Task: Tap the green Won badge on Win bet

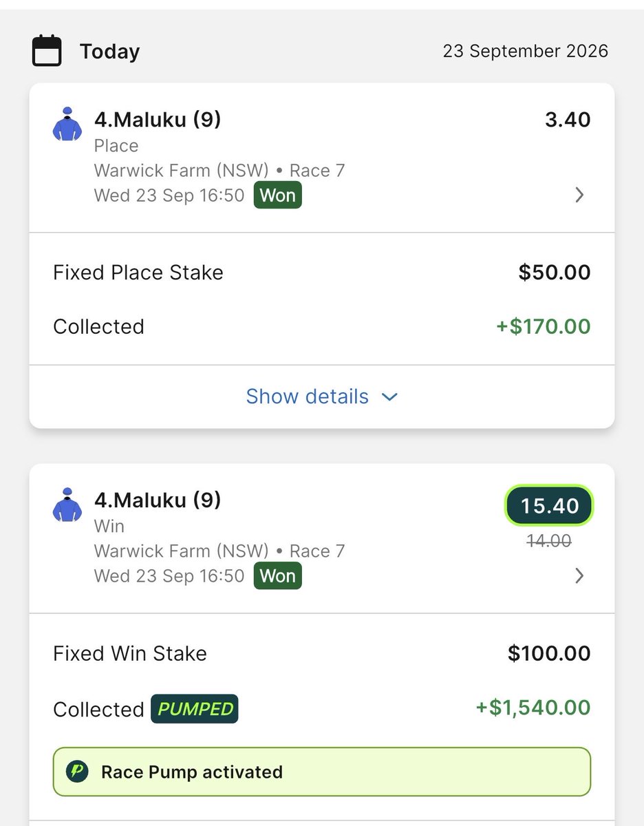Action: point(277,575)
